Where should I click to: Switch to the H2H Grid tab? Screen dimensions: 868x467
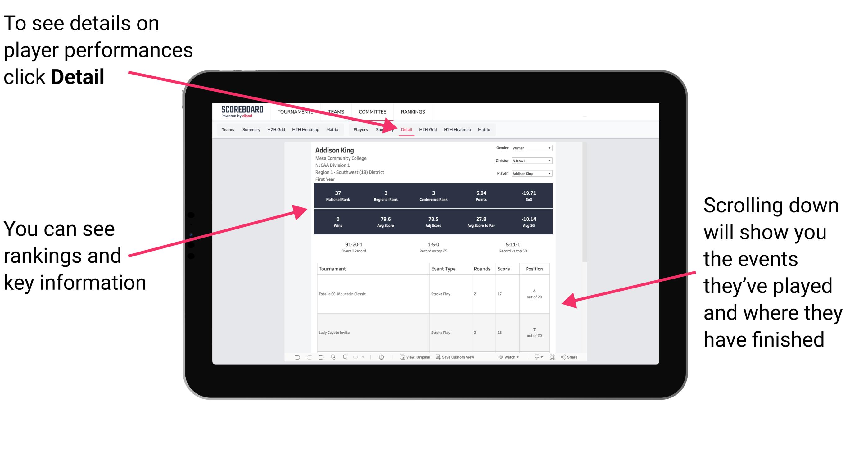coord(429,129)
